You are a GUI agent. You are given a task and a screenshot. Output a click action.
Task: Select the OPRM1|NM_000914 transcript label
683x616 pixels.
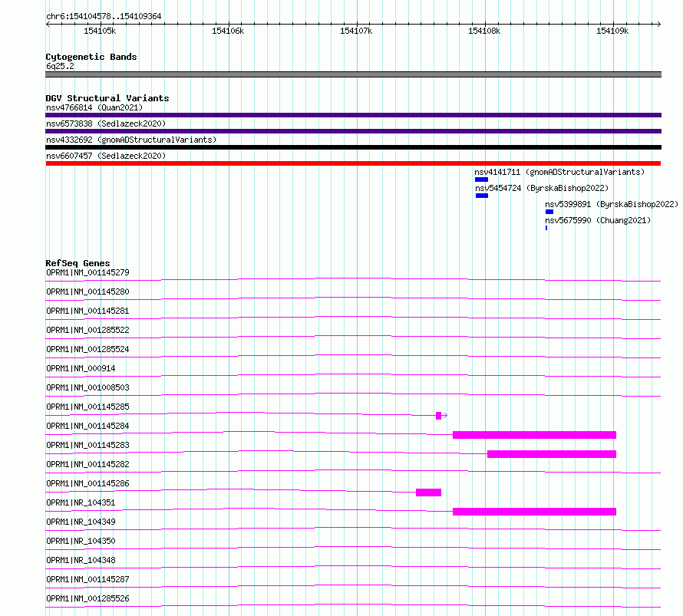[x=81, y=368]
